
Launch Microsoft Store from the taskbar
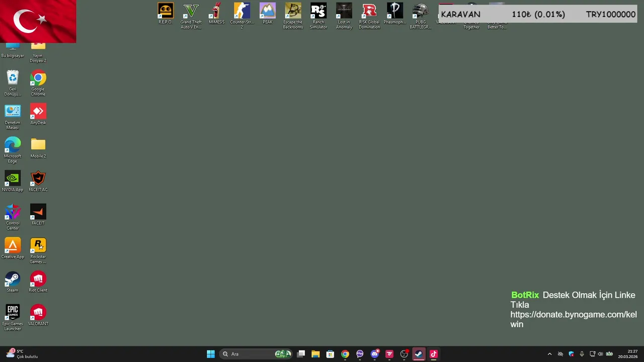coord(330,354)
